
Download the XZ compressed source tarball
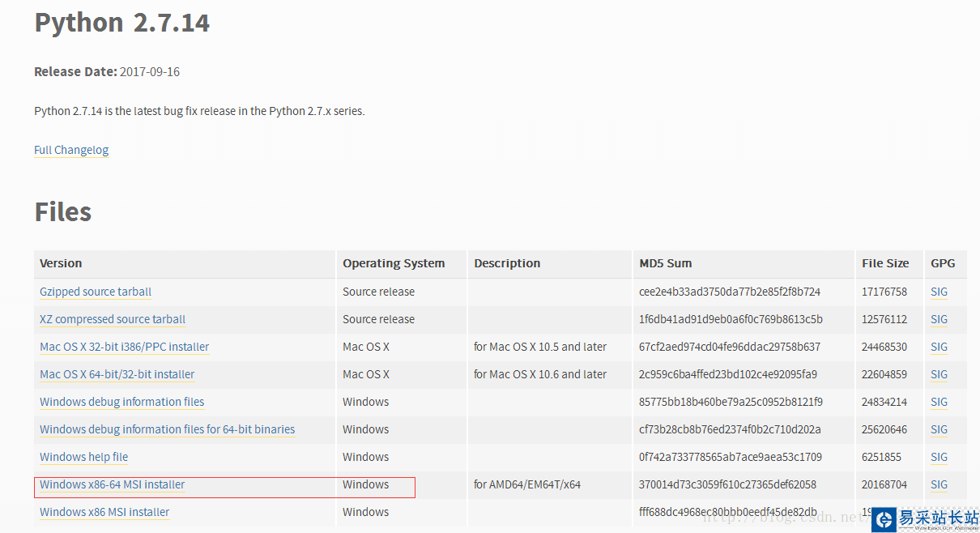(113, 319)
